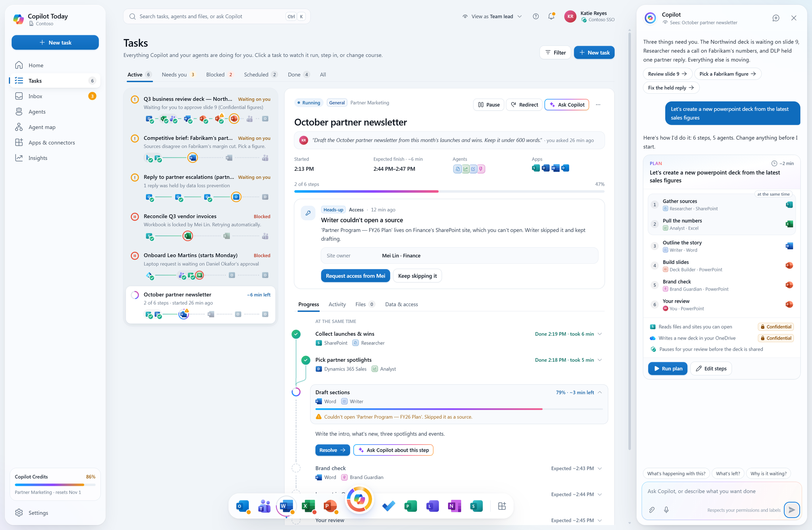
Task: Click the Keep skipping it button
Action: coord(417,276)
